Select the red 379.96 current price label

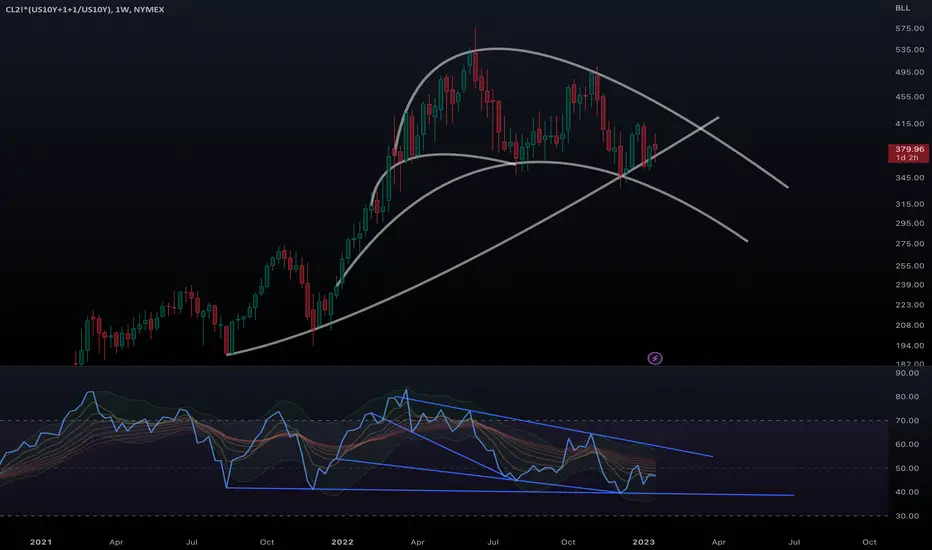point(909,153)
